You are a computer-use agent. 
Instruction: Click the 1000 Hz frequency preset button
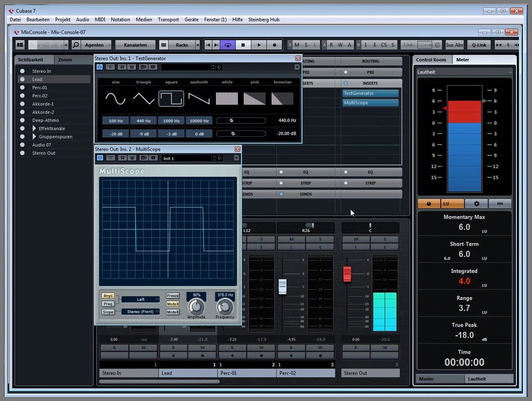point(171,121)
